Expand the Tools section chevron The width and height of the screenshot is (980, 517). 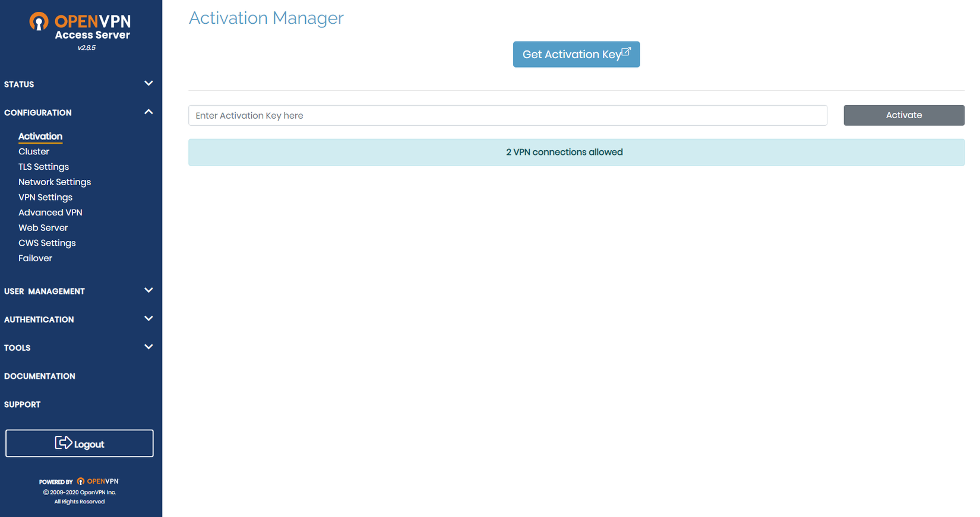[x=148, y=347]
